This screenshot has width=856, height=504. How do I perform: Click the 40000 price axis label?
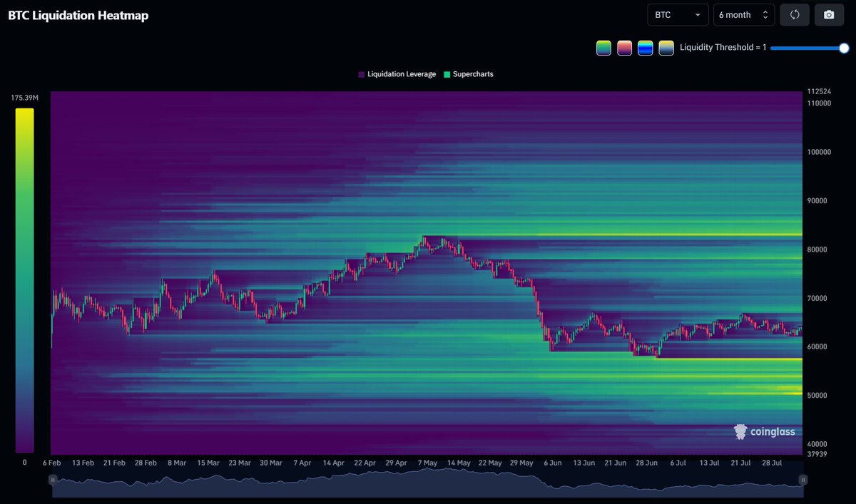tap(817, 444)
